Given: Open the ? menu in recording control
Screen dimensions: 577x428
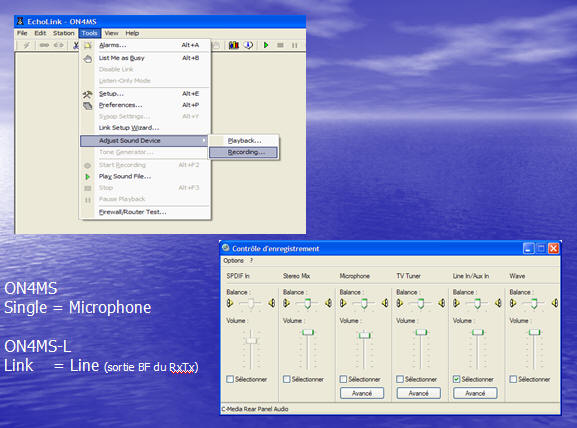Looking at the screenshot, I should [251, 261].
